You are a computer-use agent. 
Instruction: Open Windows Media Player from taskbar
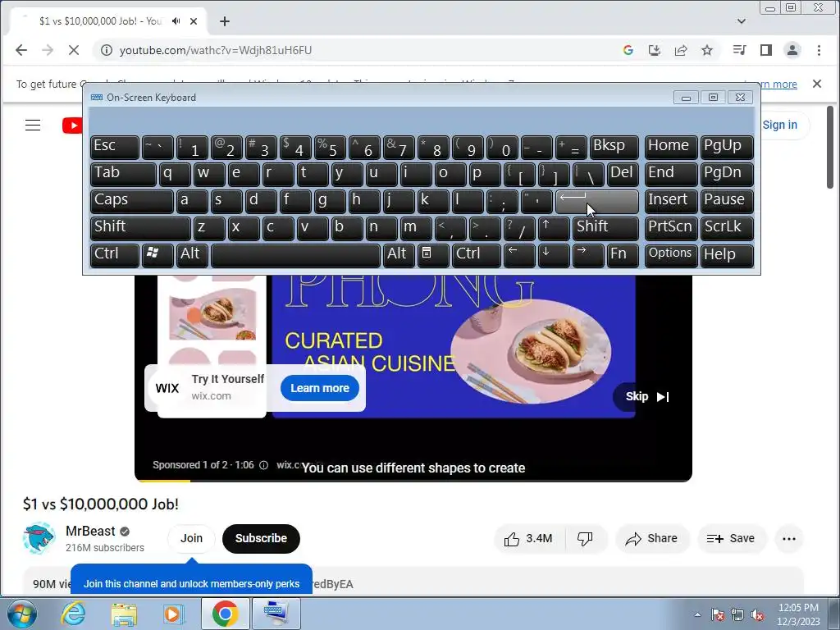174,614
